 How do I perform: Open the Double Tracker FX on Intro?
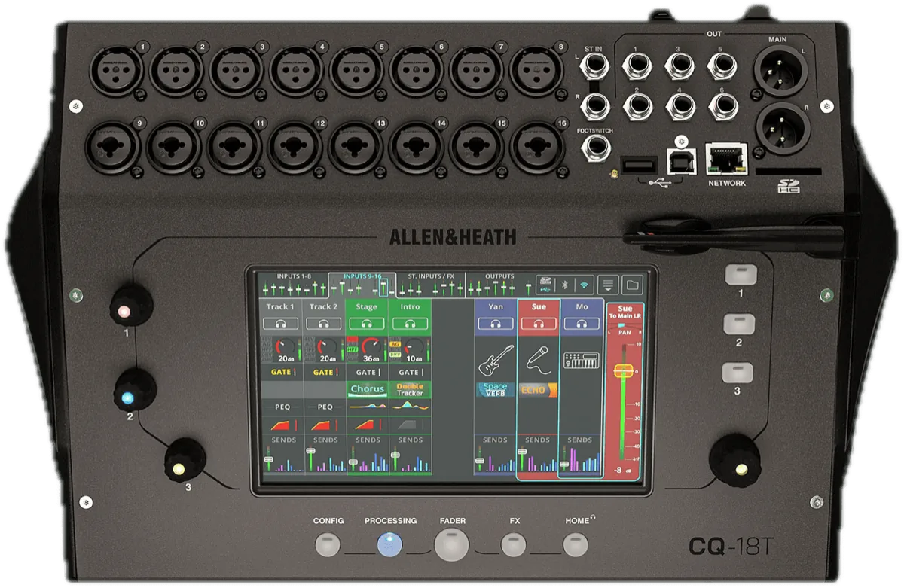coord(410,389)
